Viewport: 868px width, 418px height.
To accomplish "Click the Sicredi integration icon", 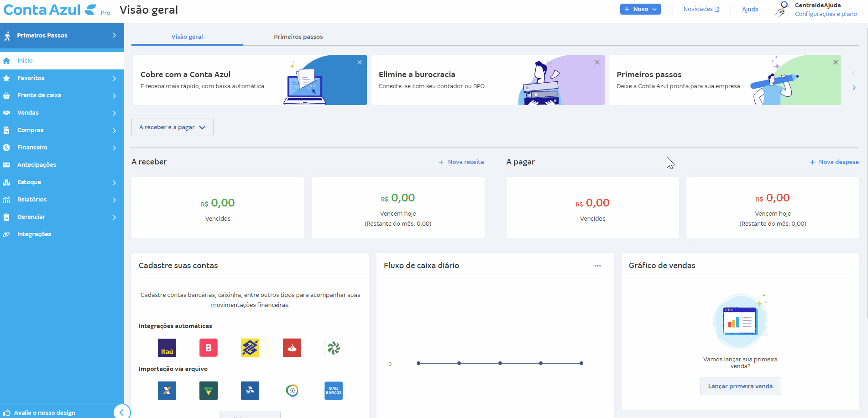I will tap(333, 348).
